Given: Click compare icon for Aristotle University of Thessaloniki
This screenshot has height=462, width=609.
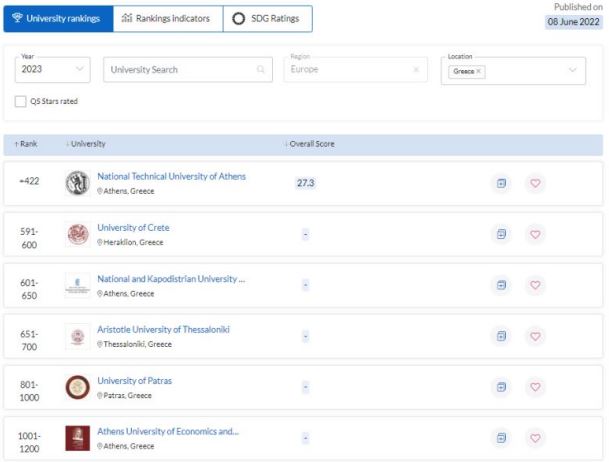Looking at the screenshot, I should point(502,336).
